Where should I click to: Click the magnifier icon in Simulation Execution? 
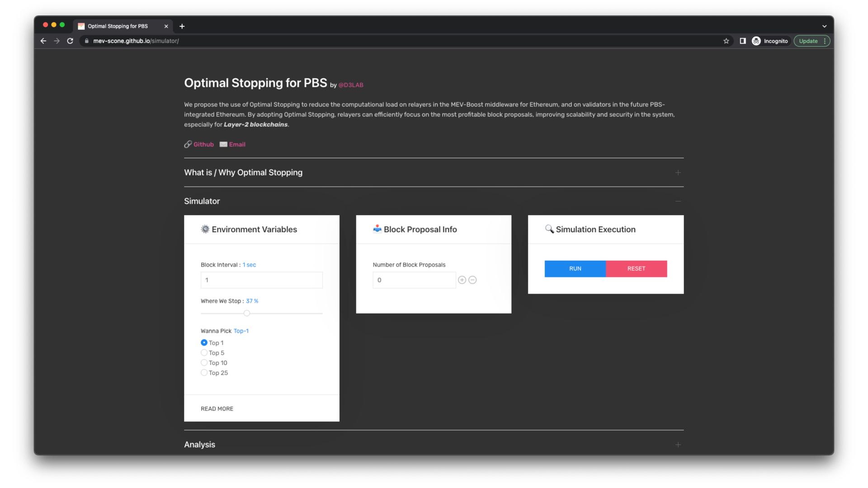[x=548, y=229]
